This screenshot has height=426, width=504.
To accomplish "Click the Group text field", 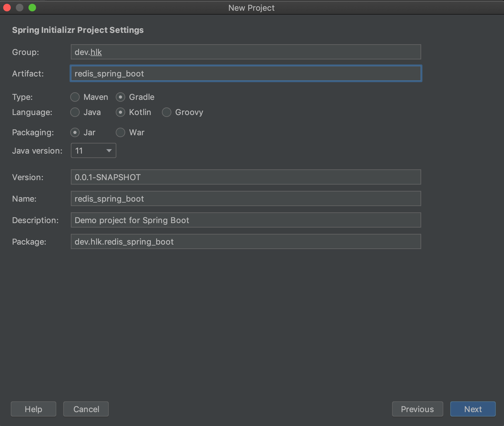I will [246, 52].
